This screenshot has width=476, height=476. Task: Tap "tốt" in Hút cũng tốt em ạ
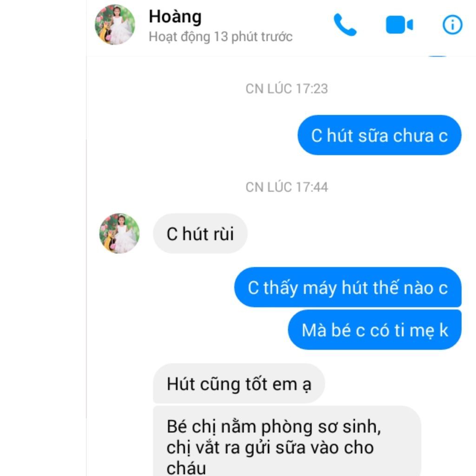click(x=256, y=383)
